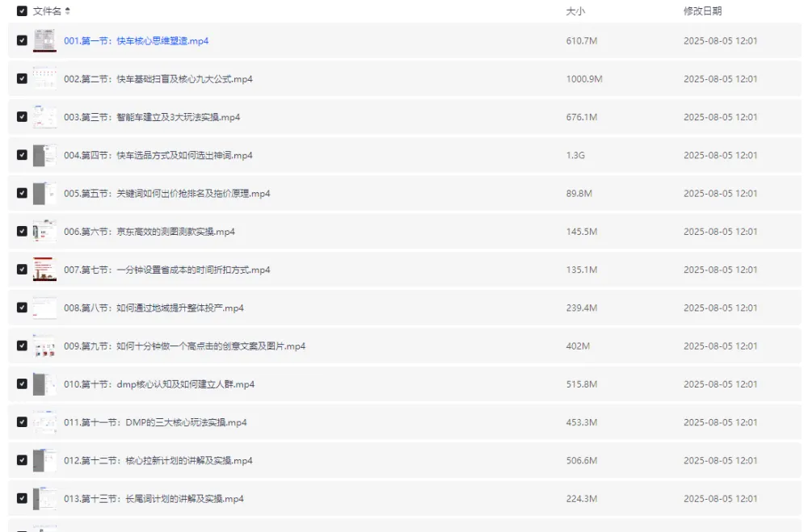Click the thumbnail icon for 011.第十一节 DMP
Viewport: 808px width, 532px height.
click(44, 422)
